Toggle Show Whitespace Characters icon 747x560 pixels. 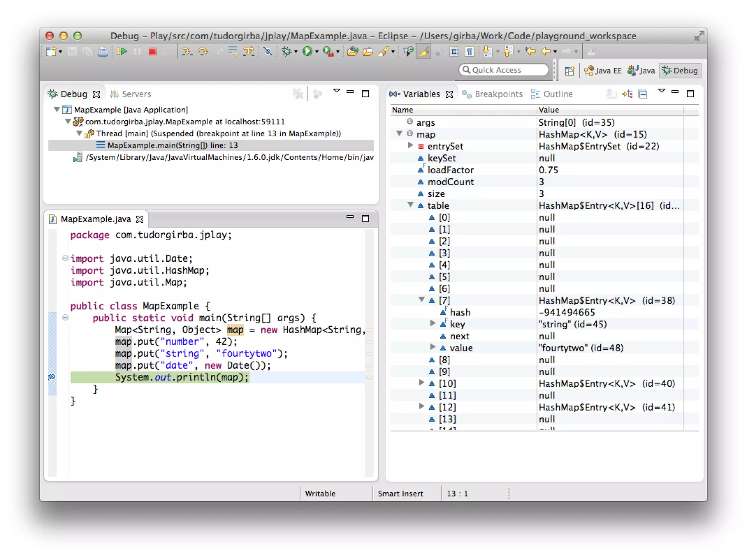[470, 51]
